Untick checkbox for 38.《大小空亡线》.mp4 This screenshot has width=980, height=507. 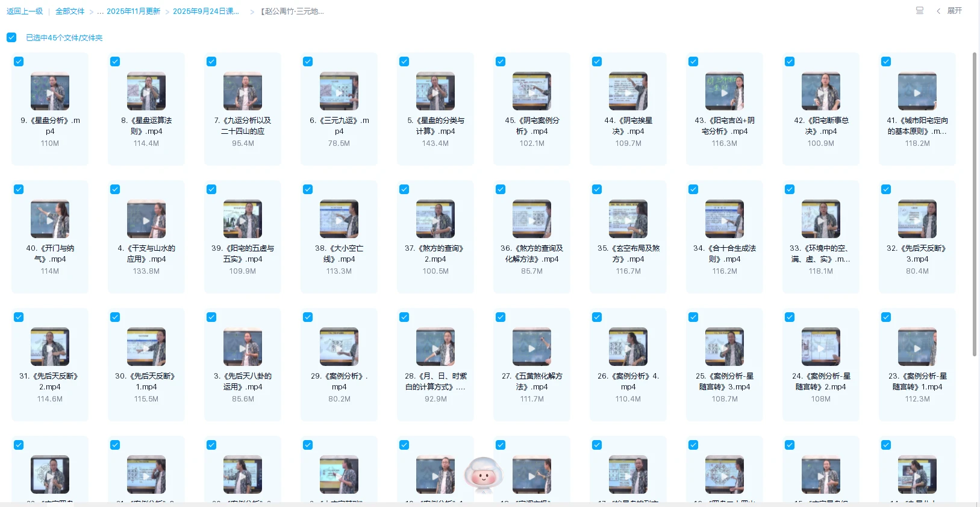308,189
